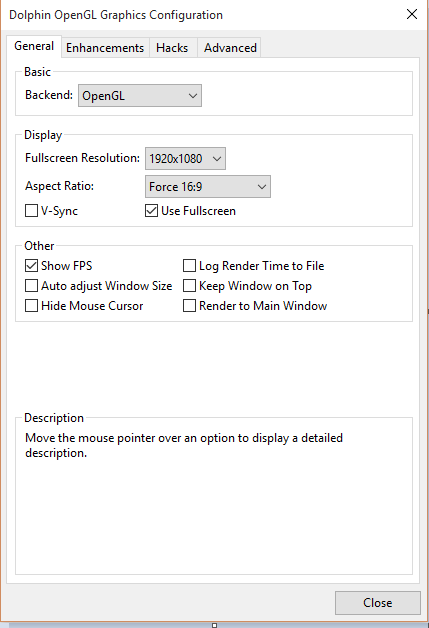Screen dimensions: 429x628
Task: Click the Fullscreen Resolution: label
Action: [83, 158]
